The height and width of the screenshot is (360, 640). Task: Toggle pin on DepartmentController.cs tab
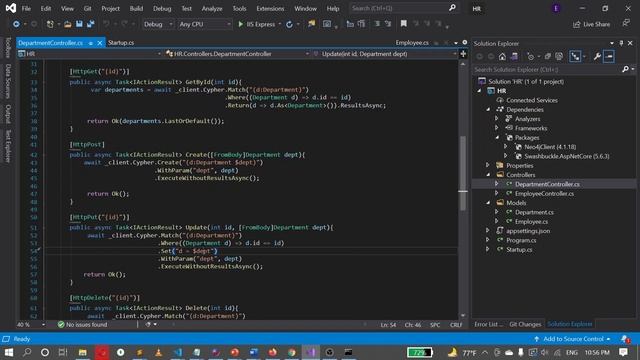coord(91,43)
